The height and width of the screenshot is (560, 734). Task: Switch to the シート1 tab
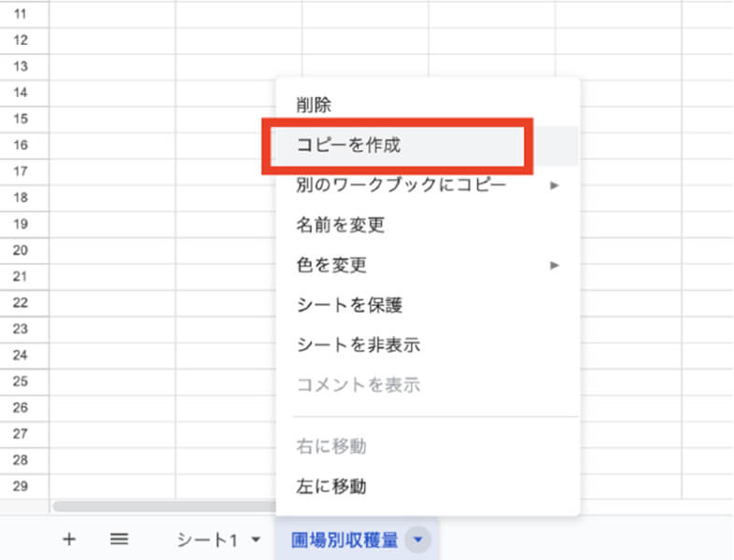tap(206, 539)
